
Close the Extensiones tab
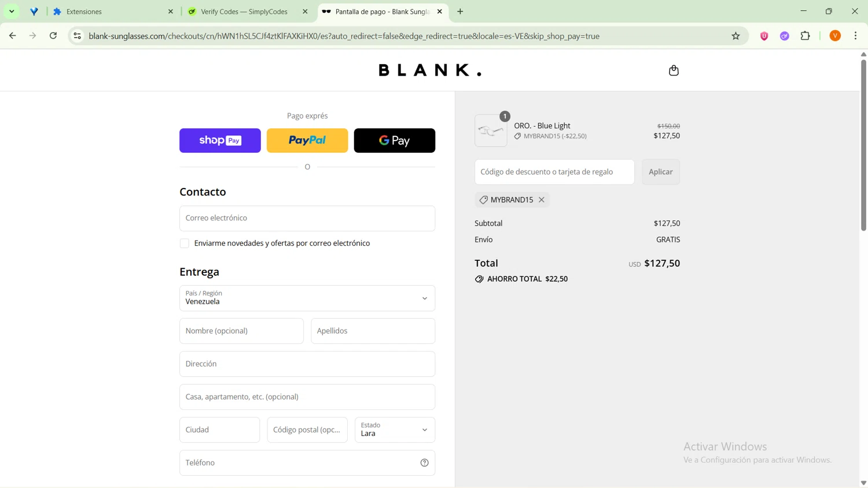[171, 12]
